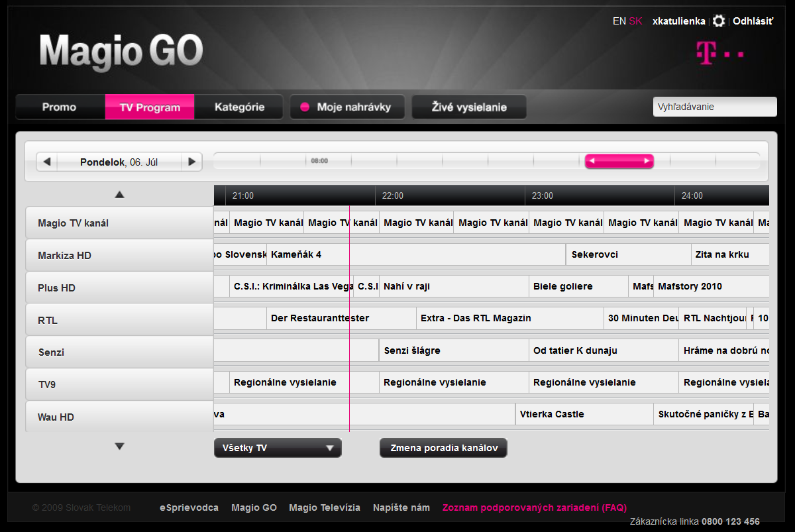Open C.S.I.: Kriminálka Las Vegas programme
This screenshot has width=795, height=532.
point(291,286)
